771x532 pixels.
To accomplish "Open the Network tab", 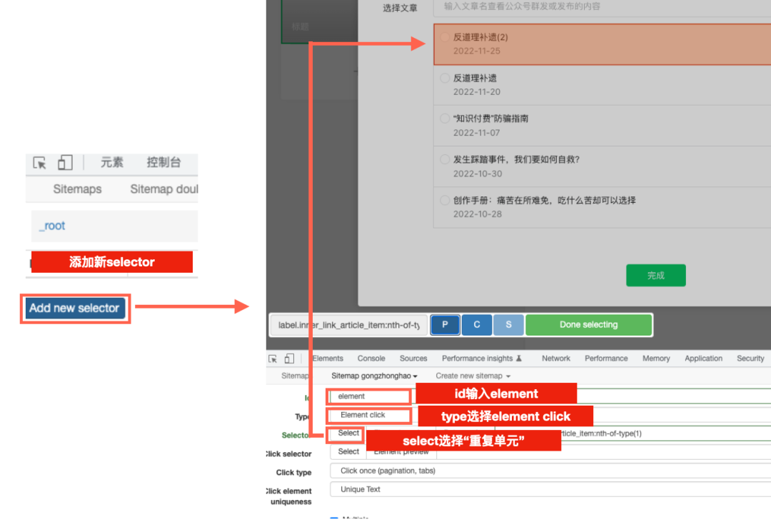I will [555, 358].
